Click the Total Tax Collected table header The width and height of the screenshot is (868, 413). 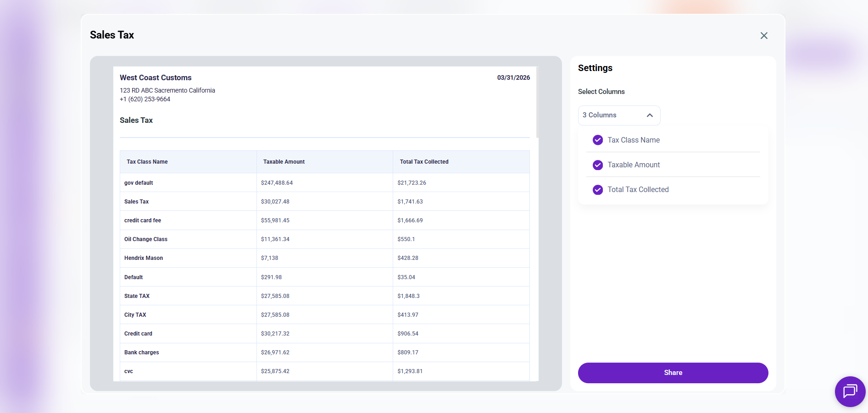(x=424, y=162)
